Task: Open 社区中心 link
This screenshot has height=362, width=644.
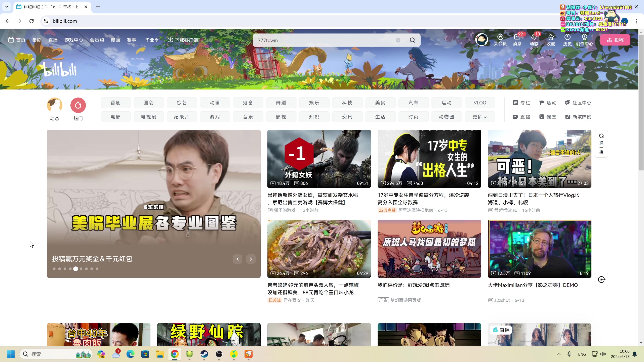Action: point(578,103)
